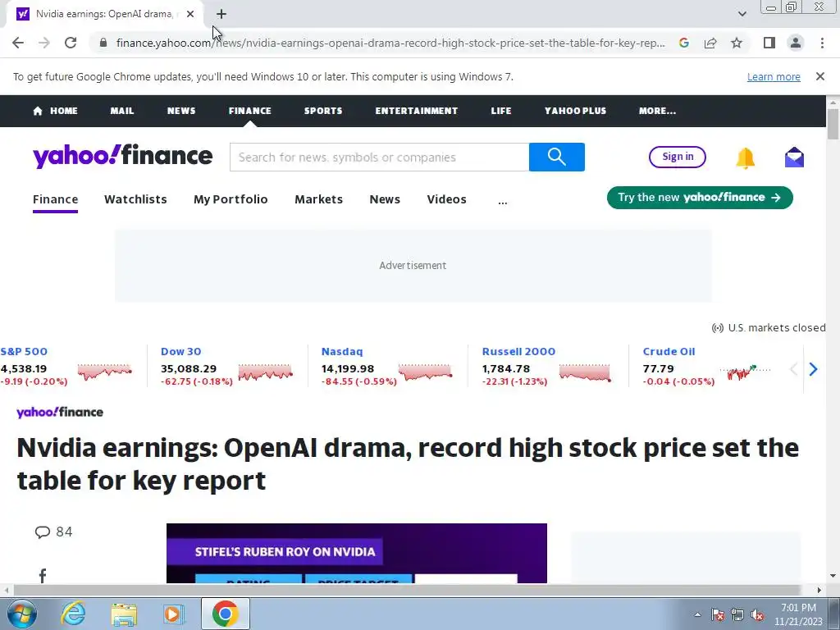Click the Yahoo Finance logo
The width and height of the screenshot is (840, 630).
[x=123, y=156]
